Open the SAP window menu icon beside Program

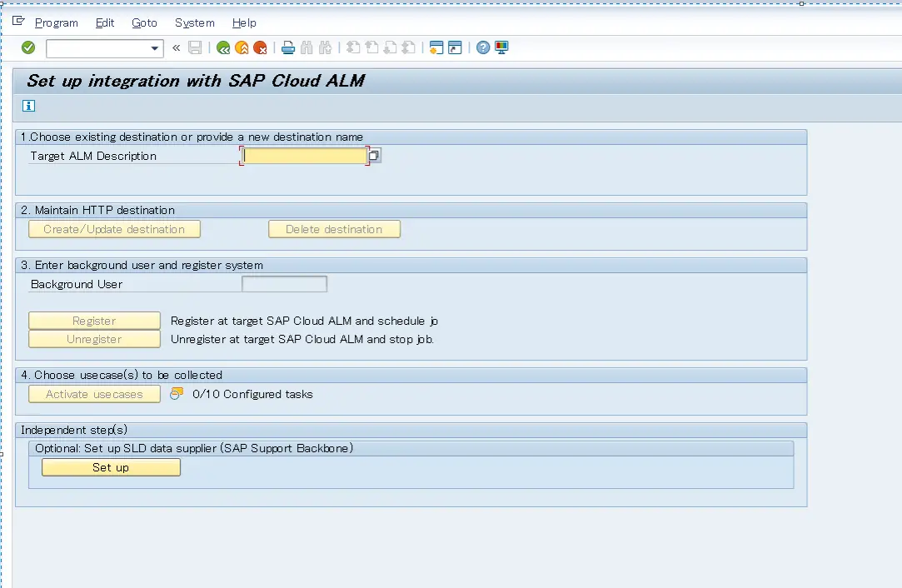click(18, 22)
